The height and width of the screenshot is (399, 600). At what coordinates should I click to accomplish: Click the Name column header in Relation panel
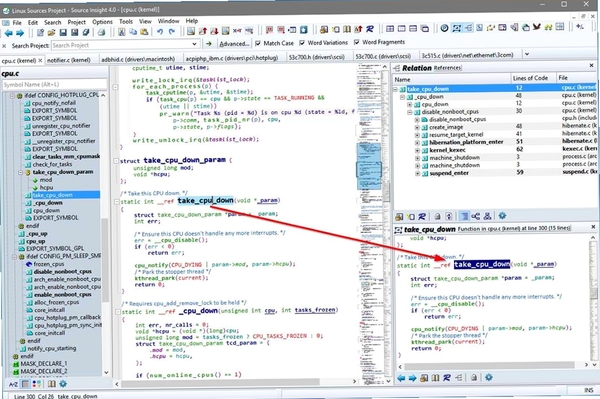[452, 79]
